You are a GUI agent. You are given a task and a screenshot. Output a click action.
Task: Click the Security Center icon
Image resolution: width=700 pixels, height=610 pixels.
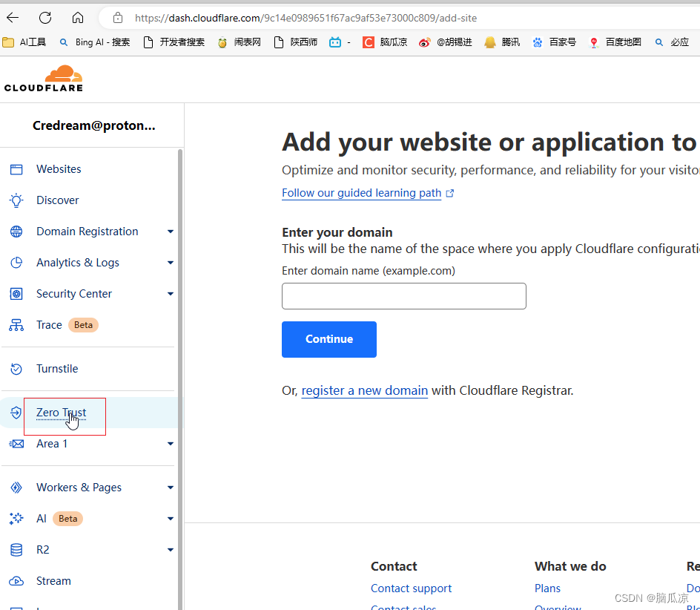[16, 294]
